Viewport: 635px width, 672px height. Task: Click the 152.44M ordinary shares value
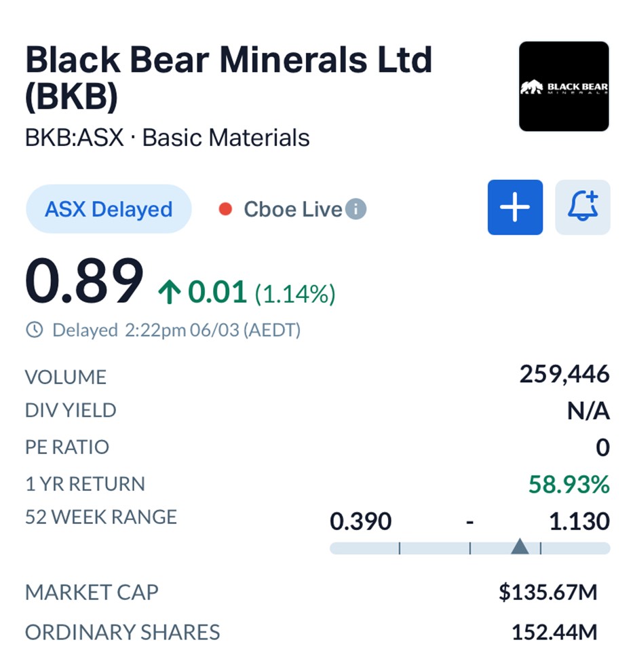pyautogui.click(x=554, y=632)
